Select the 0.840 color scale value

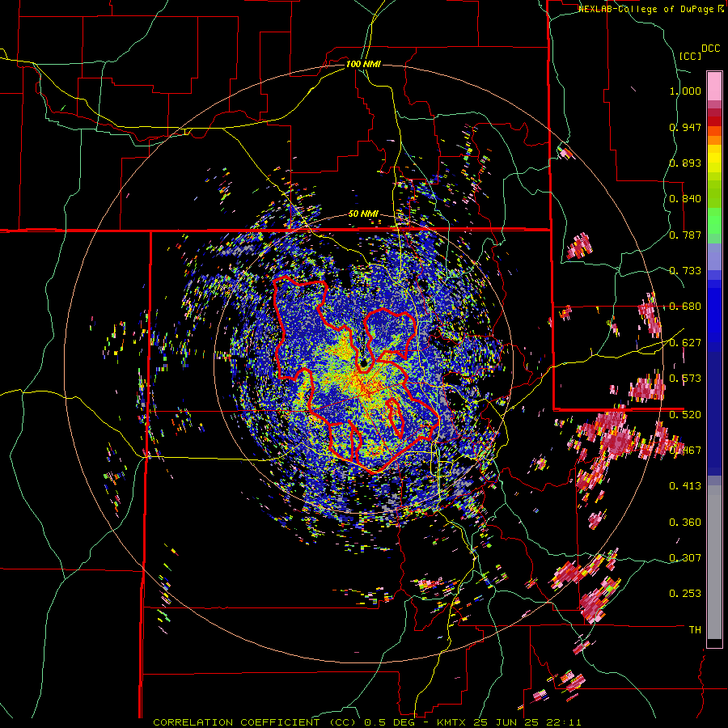tap(685, 199)
